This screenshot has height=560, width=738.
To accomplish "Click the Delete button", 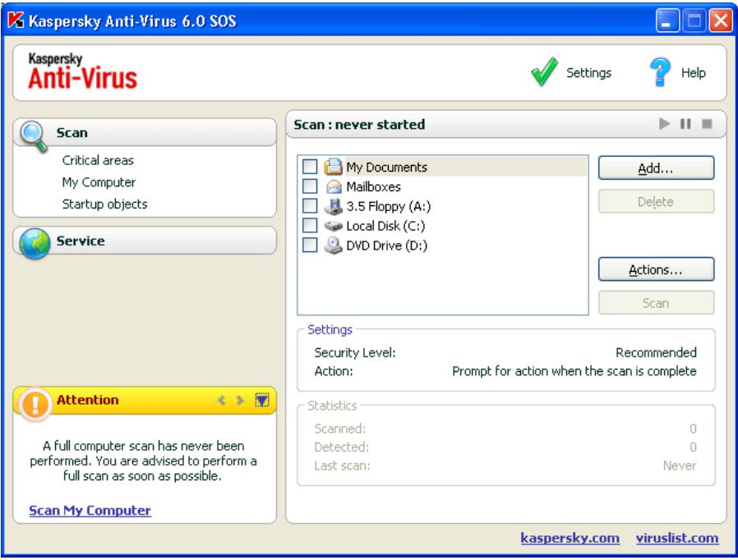I will coord(656,202).
